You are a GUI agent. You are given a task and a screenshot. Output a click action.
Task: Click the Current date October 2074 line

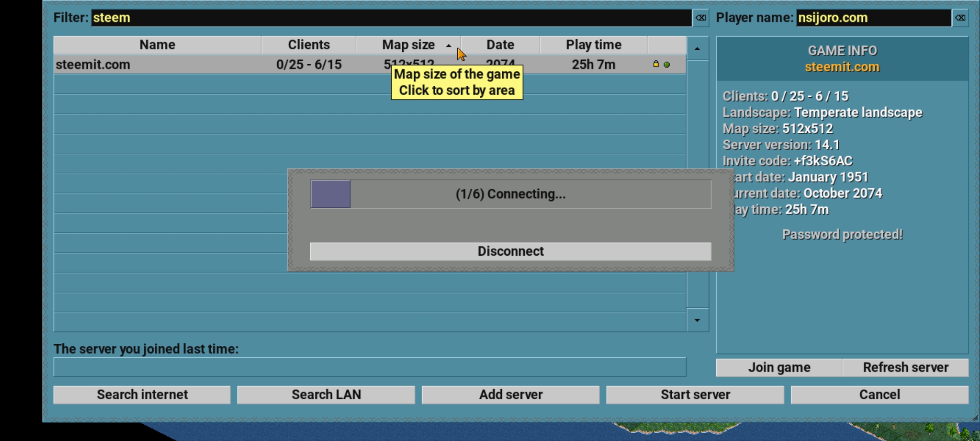[x=808, y=193]
